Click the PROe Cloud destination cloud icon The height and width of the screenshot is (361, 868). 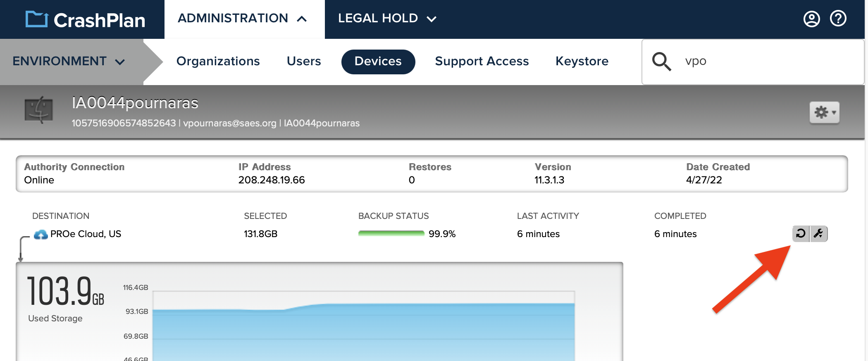[x=41, y=234]
